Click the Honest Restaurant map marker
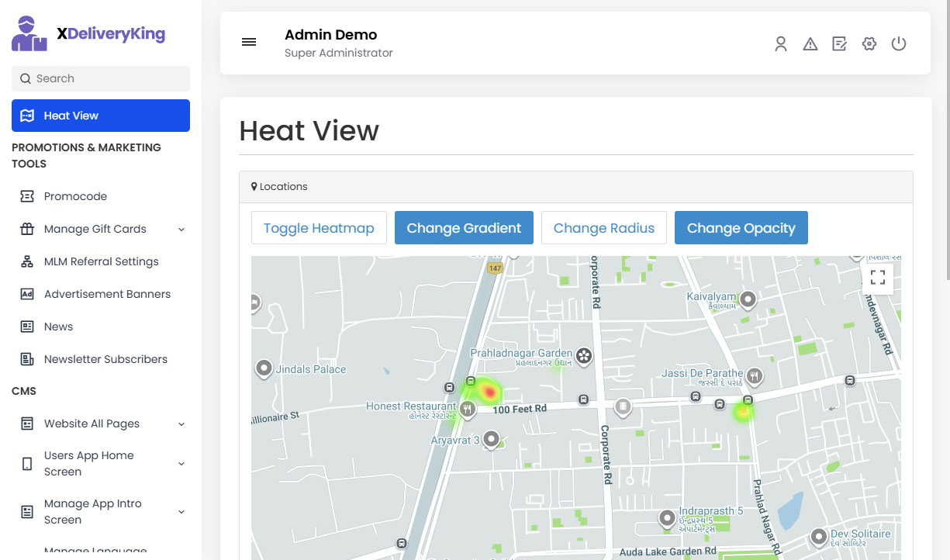The height and width of the screenshot is (560, 950). [467, 408]
